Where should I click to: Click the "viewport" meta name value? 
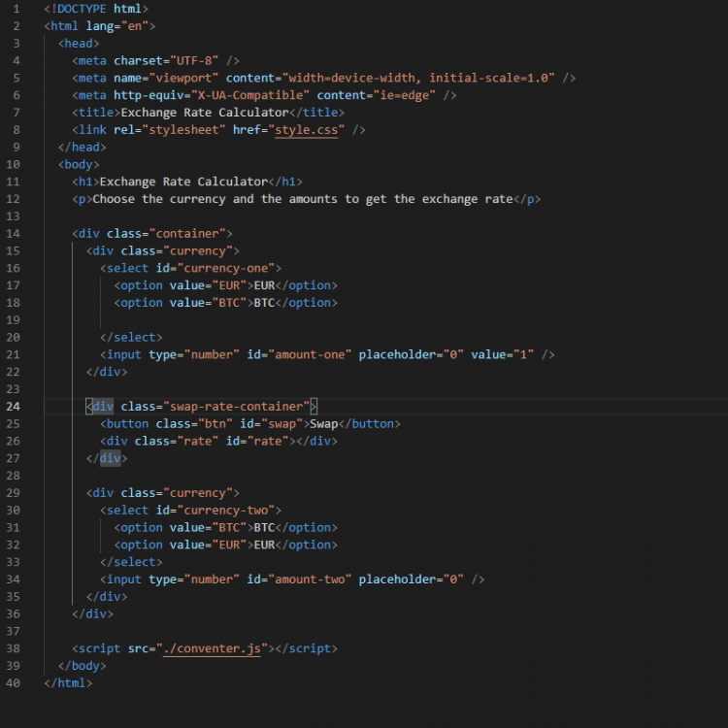183,78
